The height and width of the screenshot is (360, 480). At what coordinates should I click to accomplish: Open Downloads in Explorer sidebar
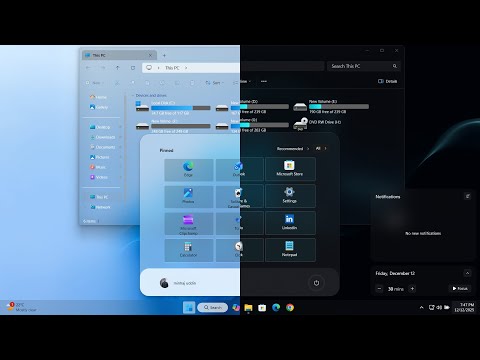pos(103,137)
